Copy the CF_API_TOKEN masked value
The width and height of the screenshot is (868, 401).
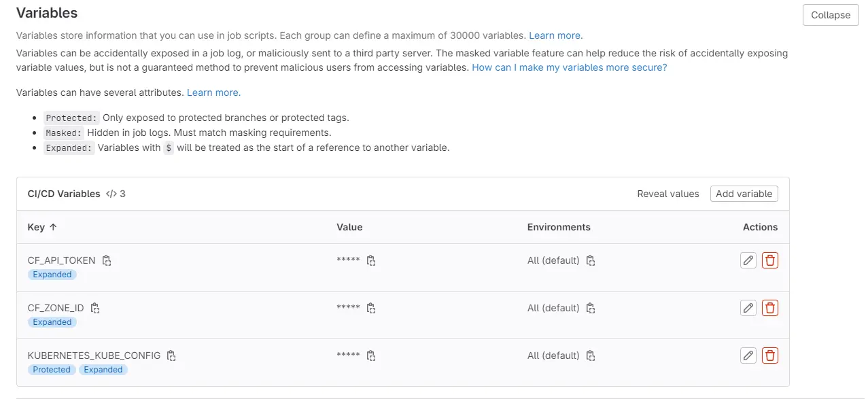[371, 260]
